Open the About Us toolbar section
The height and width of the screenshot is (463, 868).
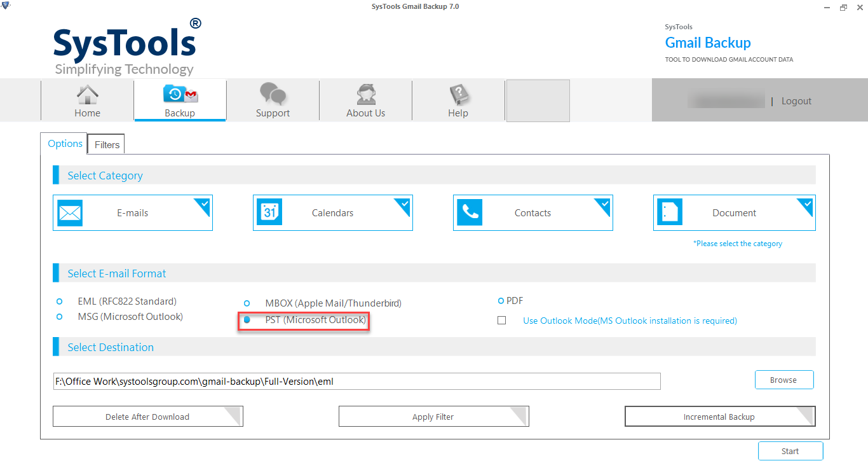point(365,100)
